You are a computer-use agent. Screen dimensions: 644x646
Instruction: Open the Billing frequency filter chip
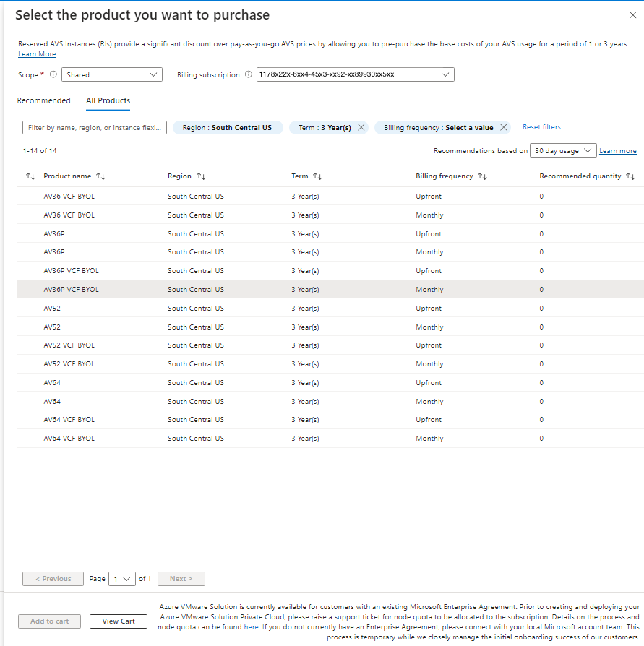439,128
